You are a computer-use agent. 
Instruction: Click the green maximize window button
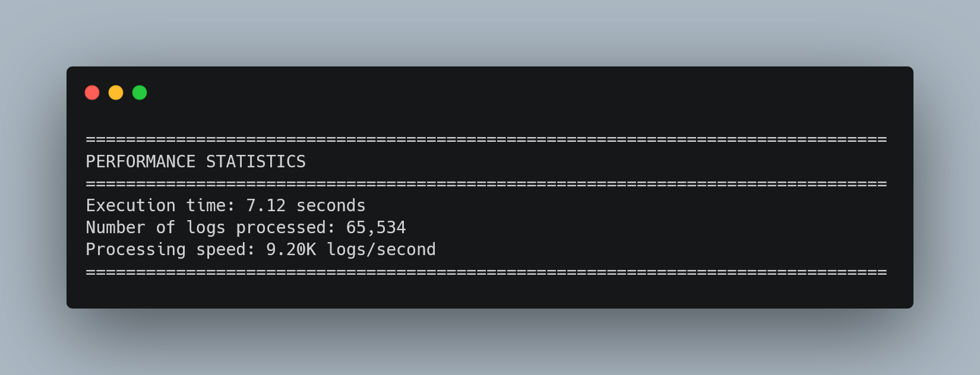pos(140,93)
